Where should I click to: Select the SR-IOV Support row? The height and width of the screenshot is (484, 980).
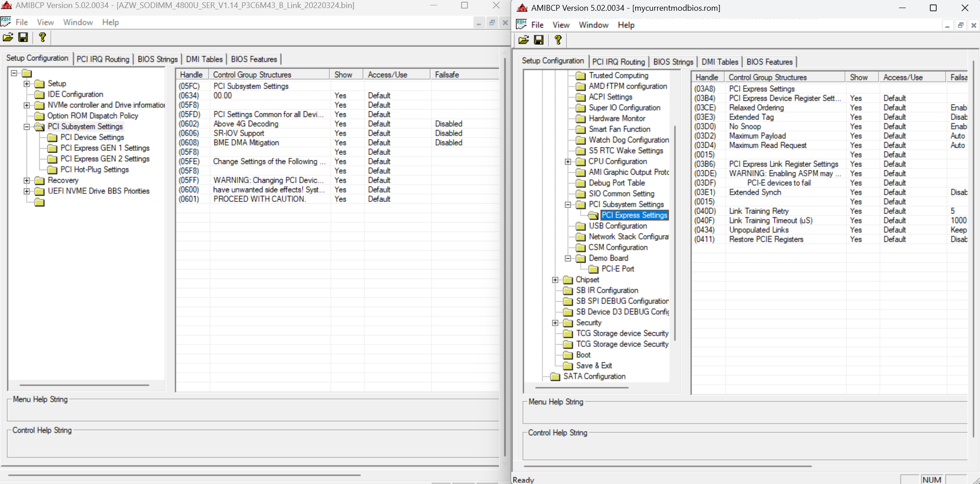click(x=338, y=133)
